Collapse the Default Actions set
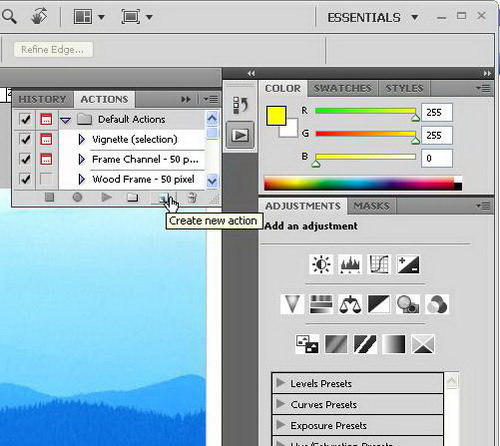This screenshot has height=446, width=500. [x=66, y=120]
